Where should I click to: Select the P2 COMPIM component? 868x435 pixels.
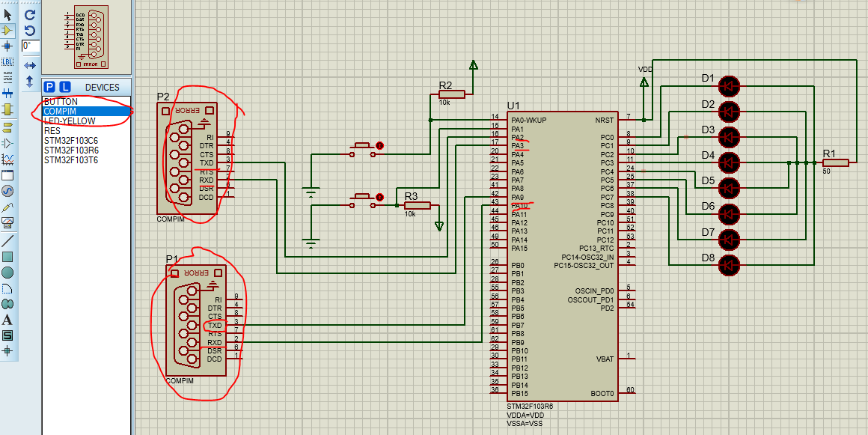tap(187, 159)
